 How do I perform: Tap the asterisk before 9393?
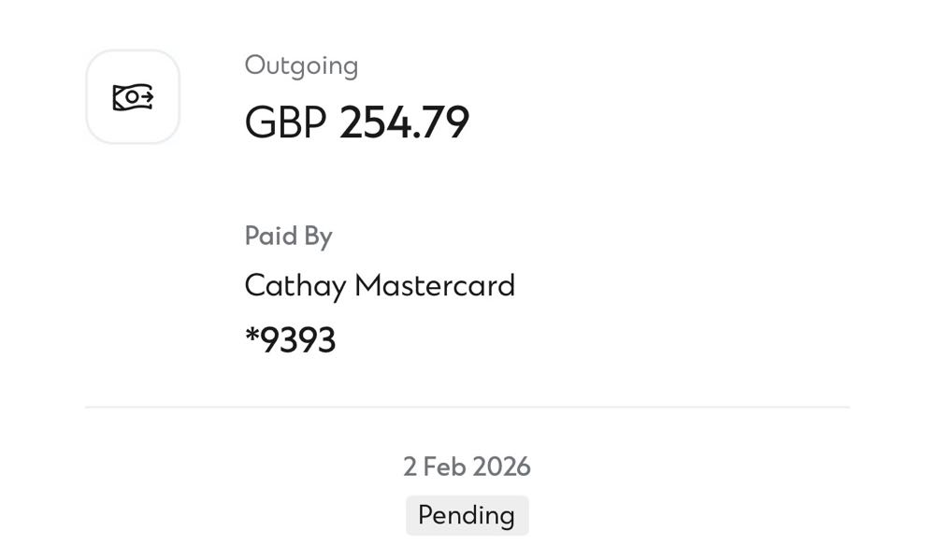pyautogui.click(x=251, y=336)
